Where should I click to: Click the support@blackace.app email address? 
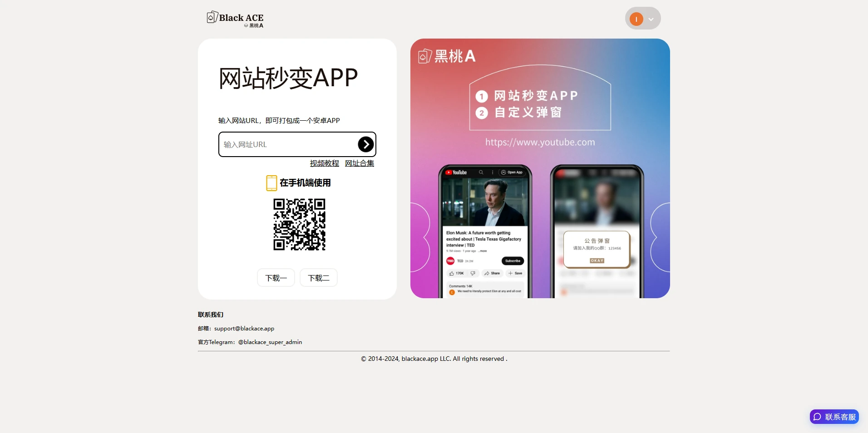coord(244,328)
